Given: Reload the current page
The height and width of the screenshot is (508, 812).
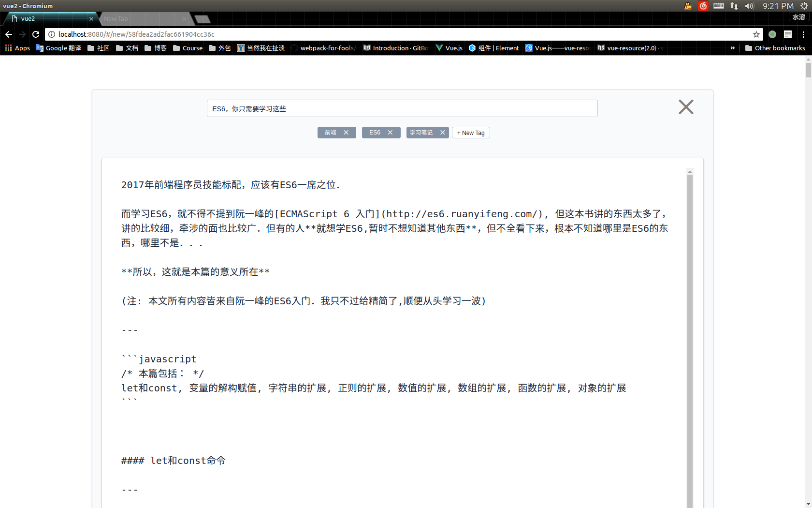Looking at the screenshot, I should tap(36, 34).
